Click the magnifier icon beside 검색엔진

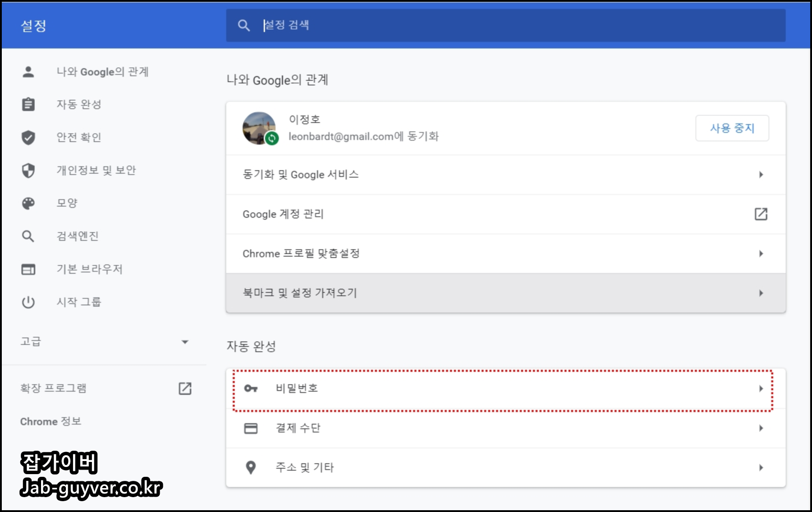click(x=28, y=236)
